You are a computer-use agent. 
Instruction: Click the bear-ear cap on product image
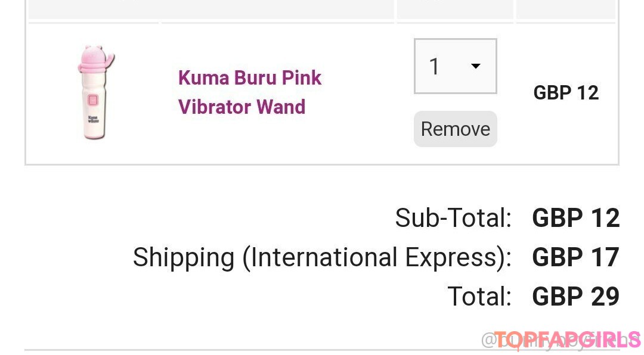pyautogui.click(x=95, y=57)
